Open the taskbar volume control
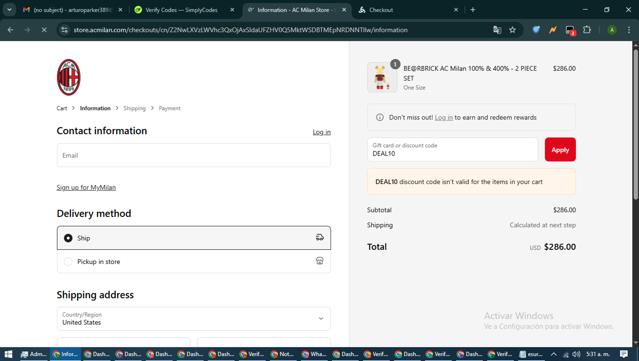The height and width of the screenshot is (361, 639). click(576, 354)
